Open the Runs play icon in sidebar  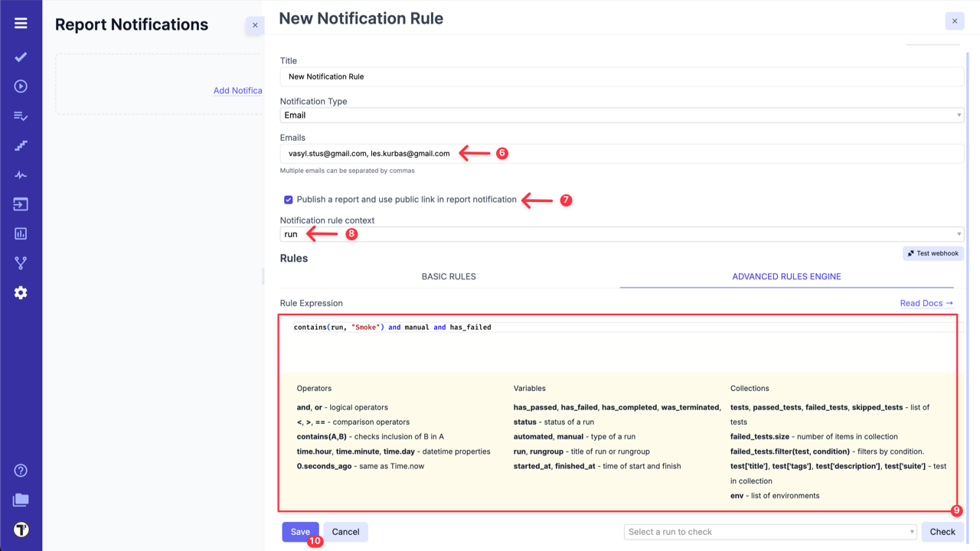(20, 86)
